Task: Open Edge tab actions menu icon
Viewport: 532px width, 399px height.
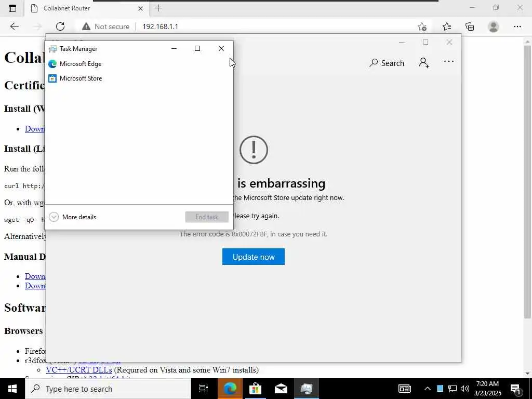Action: [12, 8]
